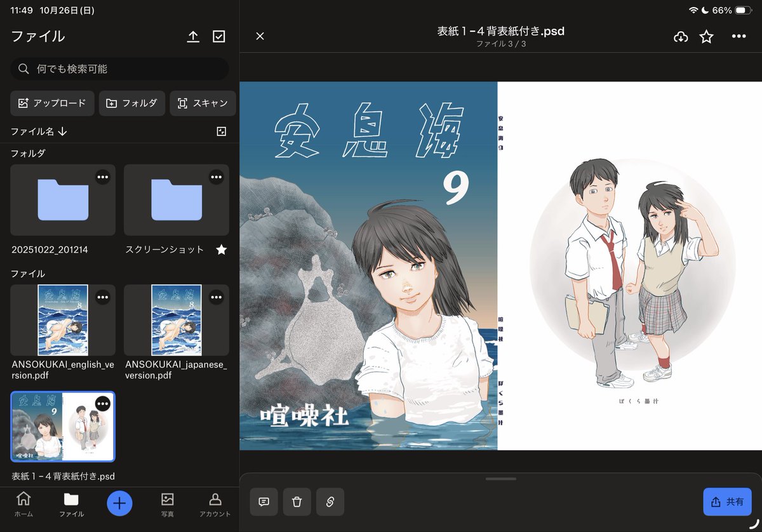Tap the upload arrow icon in header
762x532 pixels.
[x=193, y=37]
